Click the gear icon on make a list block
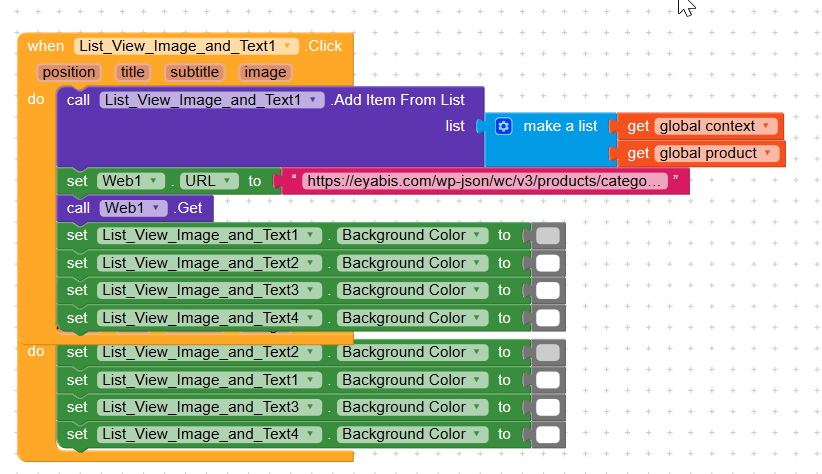The height and width of the screenshot is (474, 822). click(504, 126)
